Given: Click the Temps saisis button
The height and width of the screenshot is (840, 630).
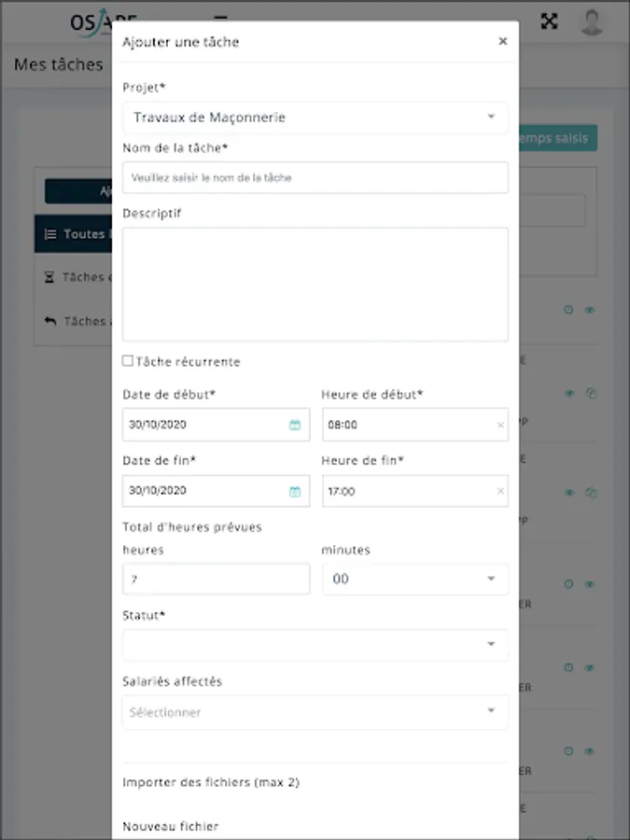Looking at the screenshot, I should coord(558,138).
